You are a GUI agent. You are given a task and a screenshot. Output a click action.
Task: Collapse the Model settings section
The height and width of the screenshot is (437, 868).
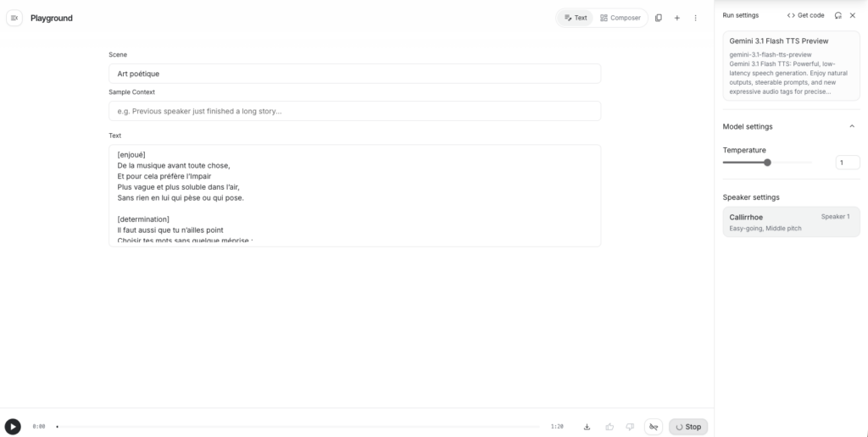[852, 126]
